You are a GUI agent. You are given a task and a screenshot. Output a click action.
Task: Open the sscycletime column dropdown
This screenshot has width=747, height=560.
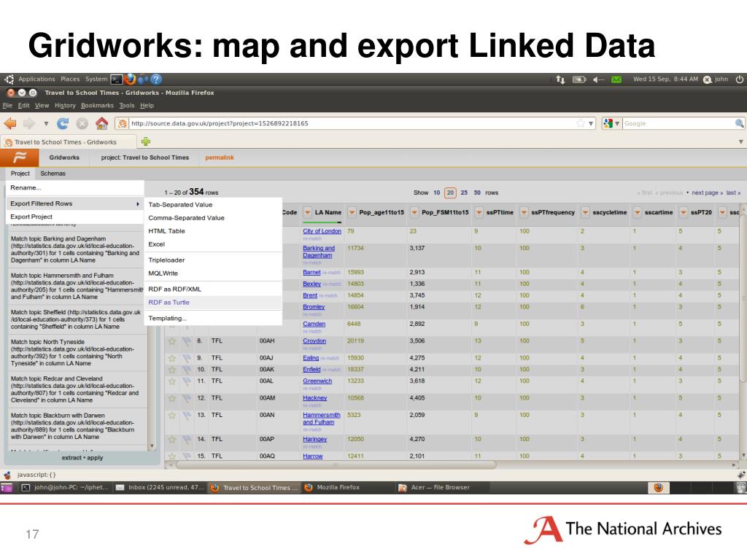[586, 212]
